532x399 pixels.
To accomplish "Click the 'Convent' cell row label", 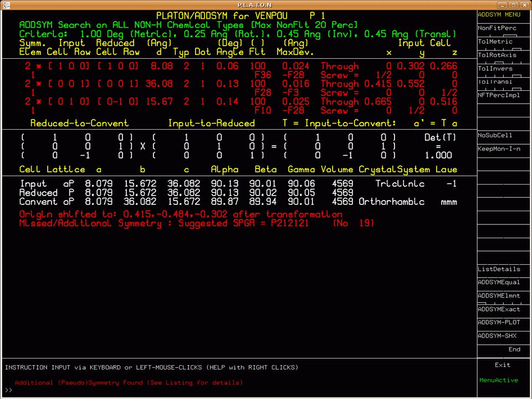I will click(x=38, y=202).
